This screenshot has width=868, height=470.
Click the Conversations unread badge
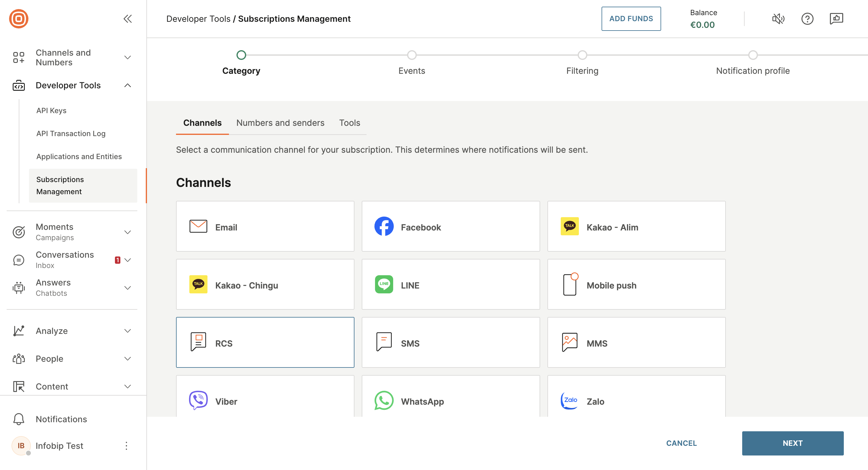(117, 260)
